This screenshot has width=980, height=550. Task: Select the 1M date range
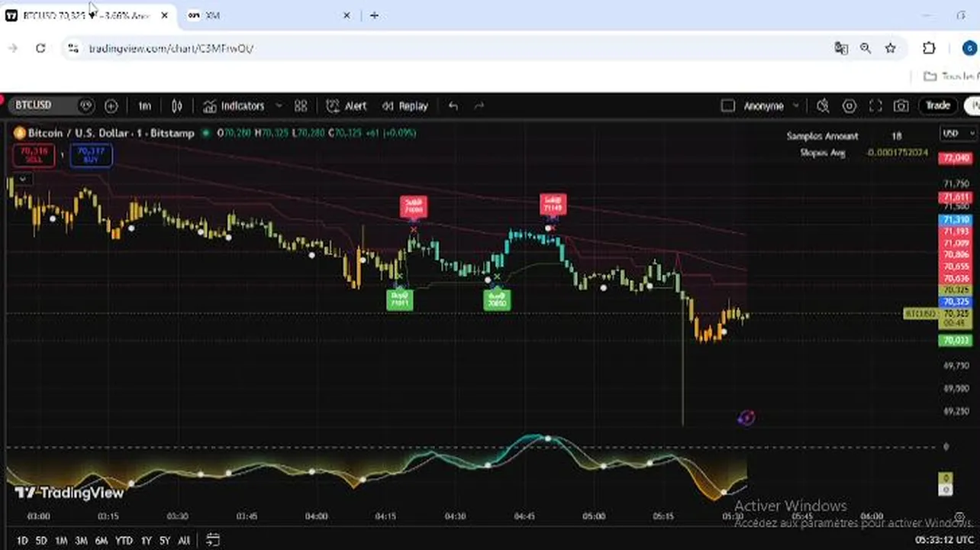(x=61, y=541)
